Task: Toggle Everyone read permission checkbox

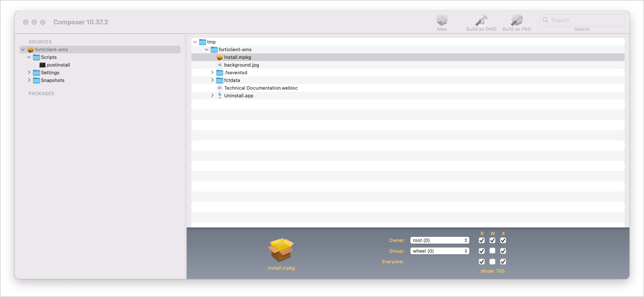Action: tap(482, 262)
